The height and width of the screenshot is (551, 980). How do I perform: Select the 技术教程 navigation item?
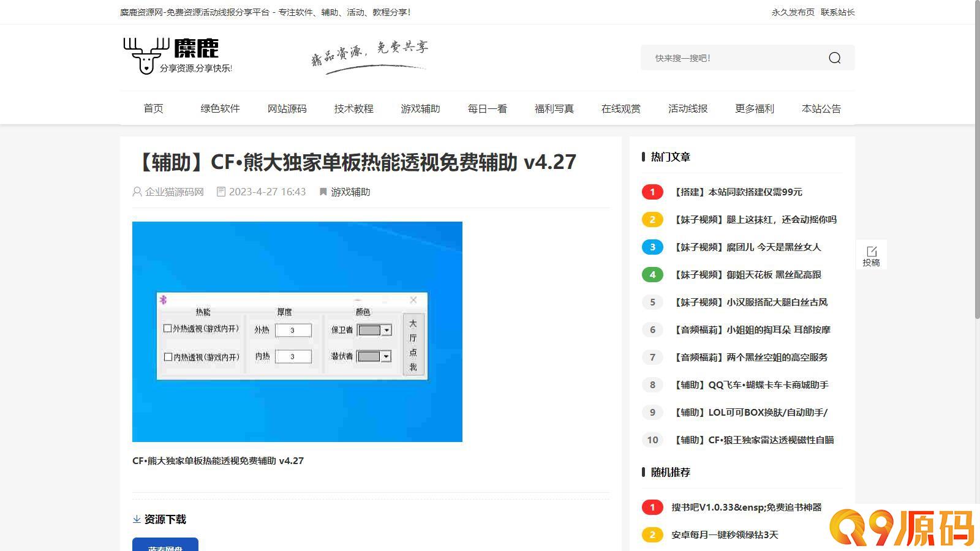click(x=353, y=108)
